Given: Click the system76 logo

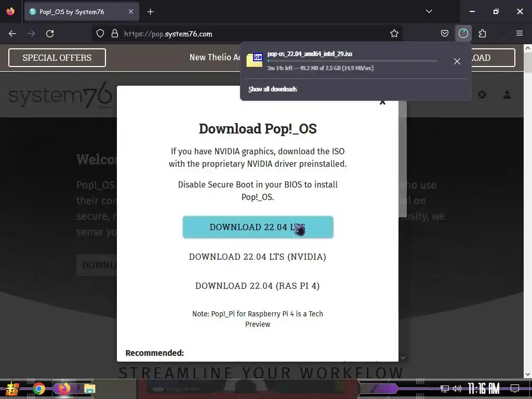Looking at the screenshot, I should click(x=60, y=95).
